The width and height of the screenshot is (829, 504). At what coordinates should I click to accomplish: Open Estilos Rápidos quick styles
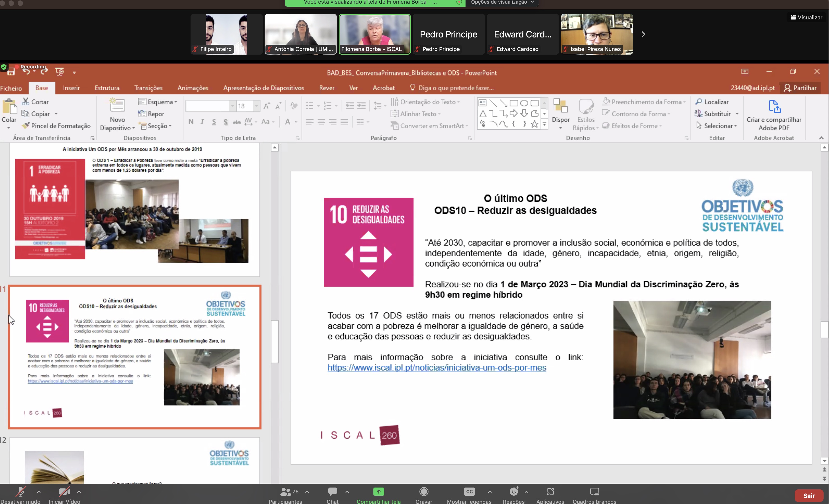point(586,115)
